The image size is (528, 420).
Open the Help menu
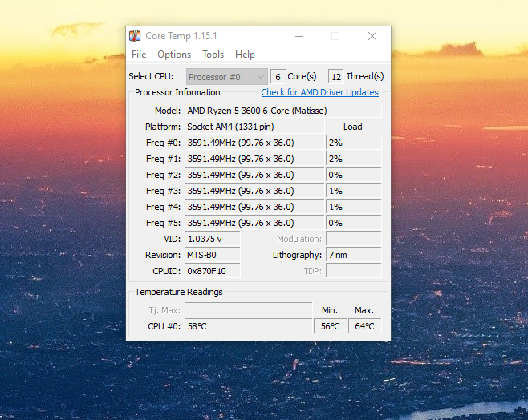click(x=245, y=55)
